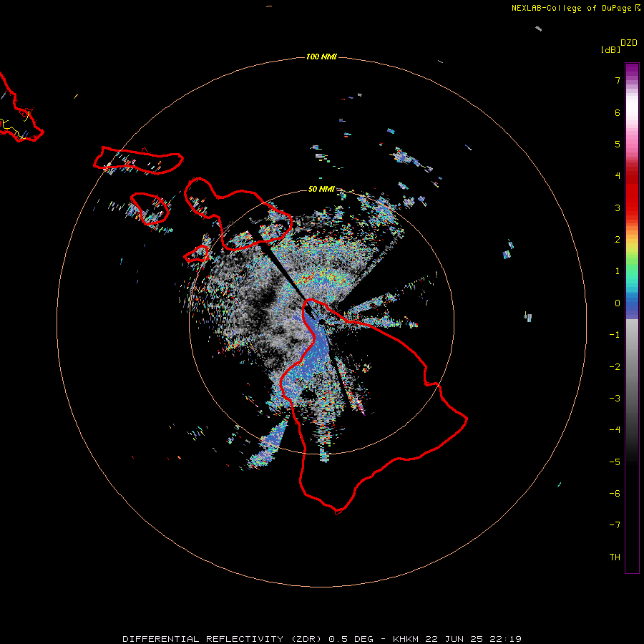This screenshot has width=644, height=644.
Task: Click the 0.5 DEG elevation text in caption
Action: [x=351, y=639]
